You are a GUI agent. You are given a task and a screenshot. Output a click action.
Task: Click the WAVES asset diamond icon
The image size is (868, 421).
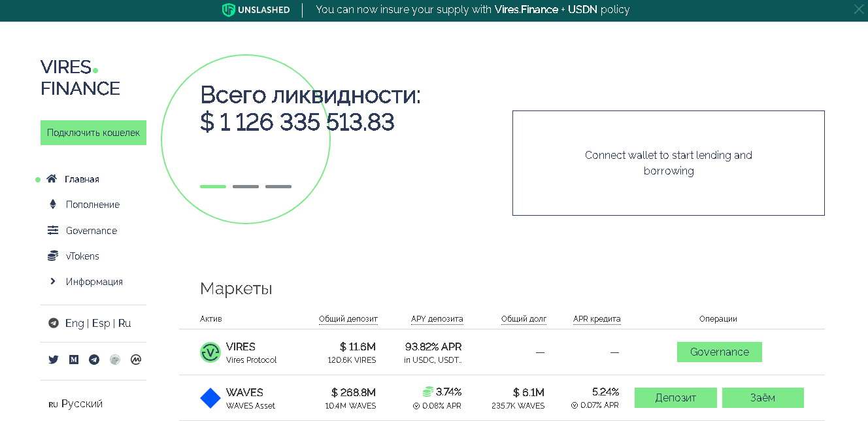pos(210,398)
